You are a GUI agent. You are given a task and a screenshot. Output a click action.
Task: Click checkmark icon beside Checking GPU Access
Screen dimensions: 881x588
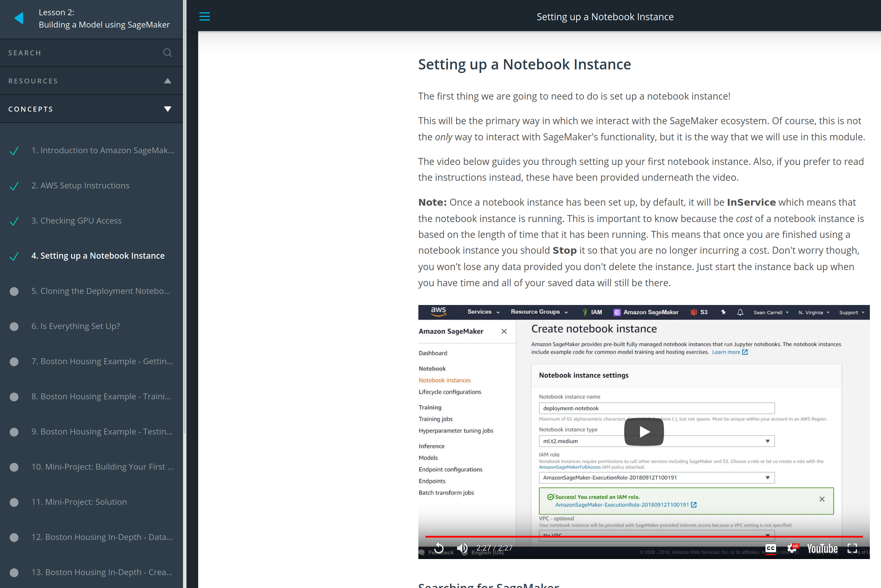pyautogui.click(x=14, y=221)
